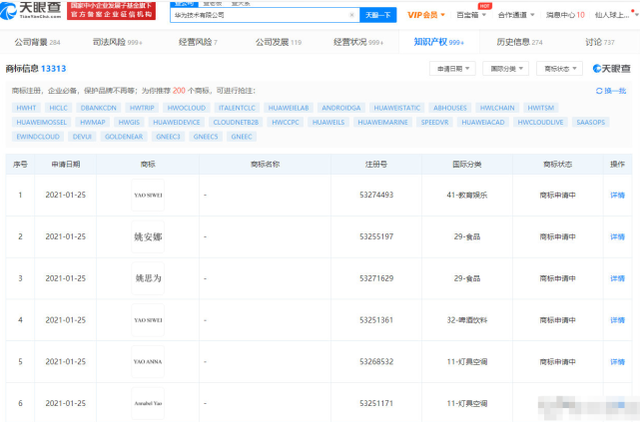The image size is (640, 422).
Task: Open the 申请日期 filter dropdown
Action: click(x=453, y=69)
